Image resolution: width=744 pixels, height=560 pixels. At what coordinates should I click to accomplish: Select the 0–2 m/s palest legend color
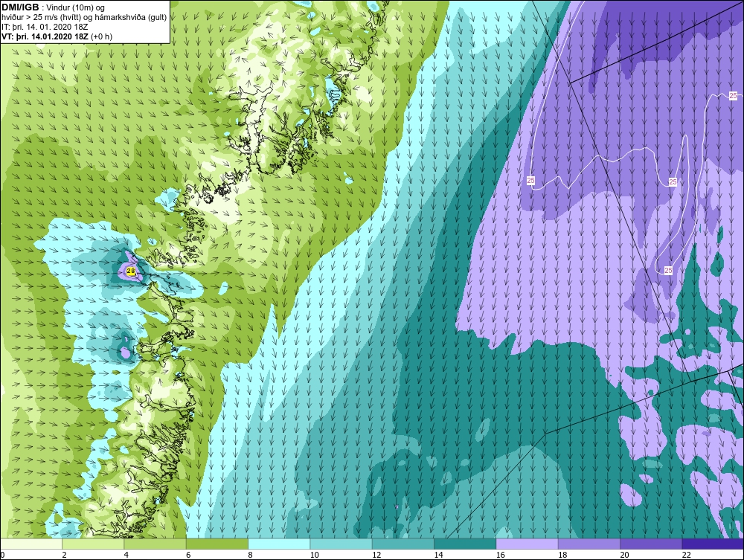(x=31, y=544)
